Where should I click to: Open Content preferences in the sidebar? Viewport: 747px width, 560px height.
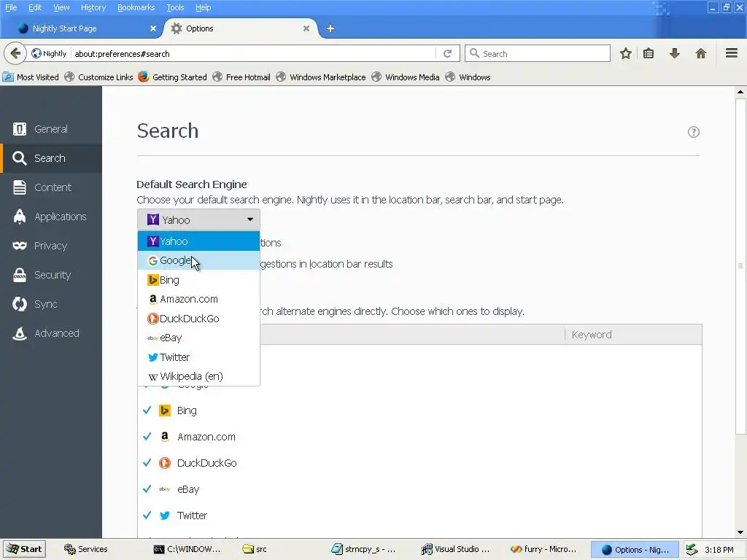click(51, 187)
